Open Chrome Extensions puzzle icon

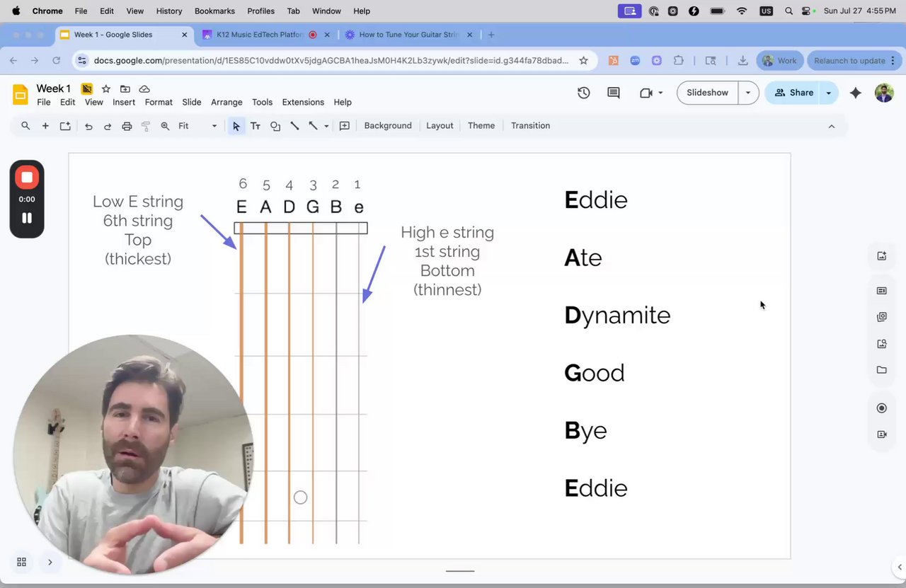(679, 61)
